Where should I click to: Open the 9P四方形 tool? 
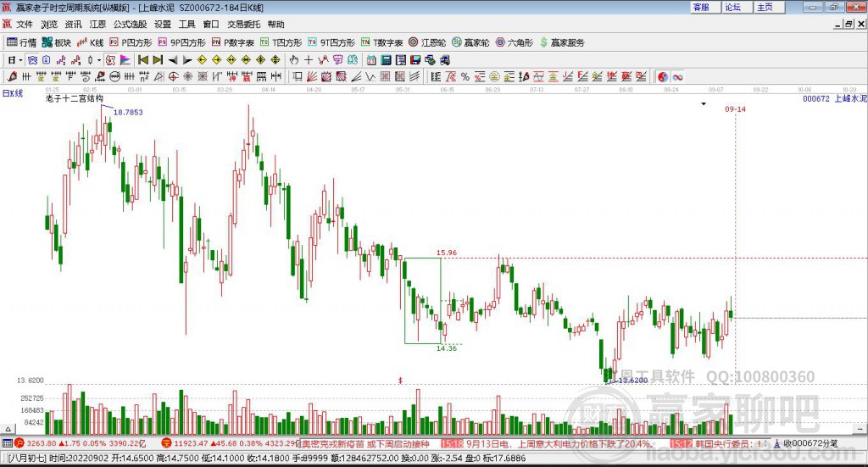[x=181, y=42]
